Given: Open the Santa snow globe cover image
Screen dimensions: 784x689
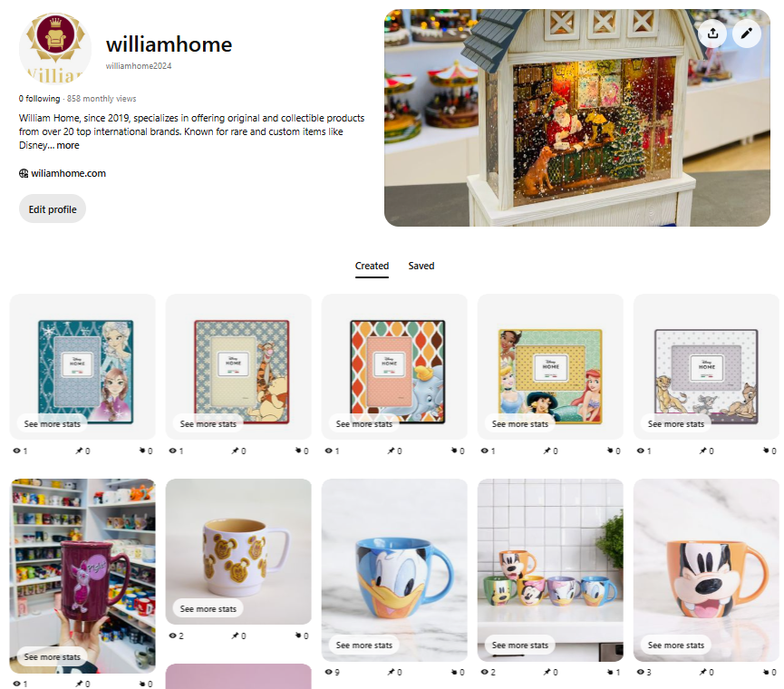Looking at the screenshot, I should [577, 118].
